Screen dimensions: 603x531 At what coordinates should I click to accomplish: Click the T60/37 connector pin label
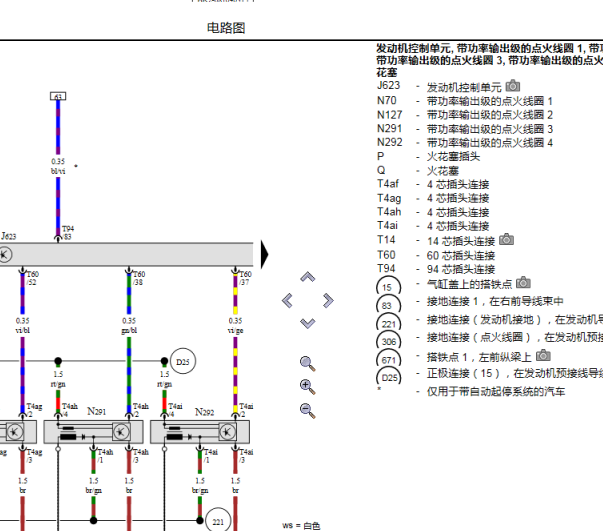tap(245, 278)
